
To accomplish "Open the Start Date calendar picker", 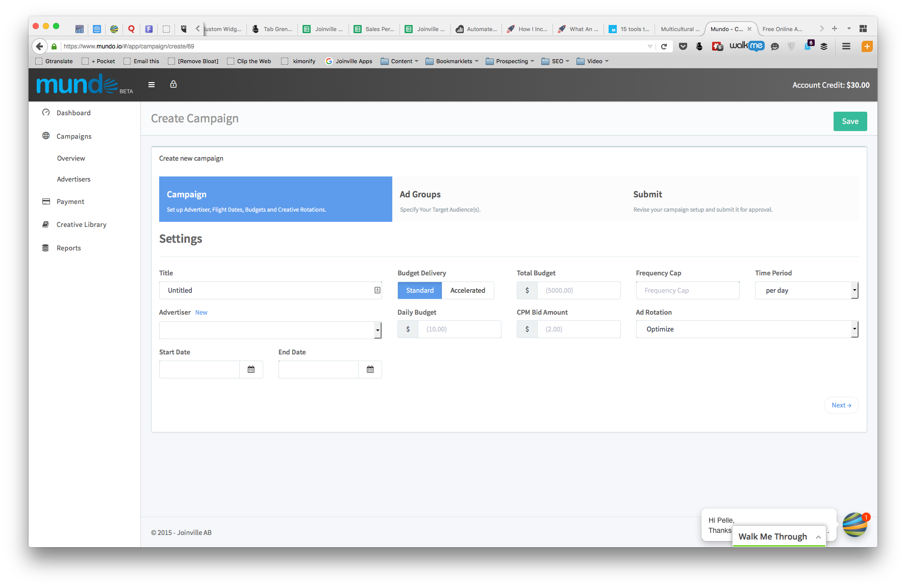I will tap(251, 369).
